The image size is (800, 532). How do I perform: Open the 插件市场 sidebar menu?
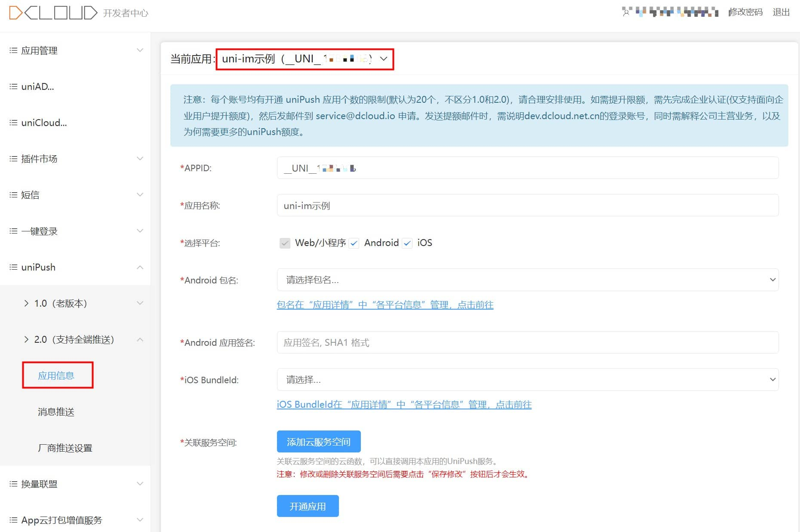click(75, 159)
